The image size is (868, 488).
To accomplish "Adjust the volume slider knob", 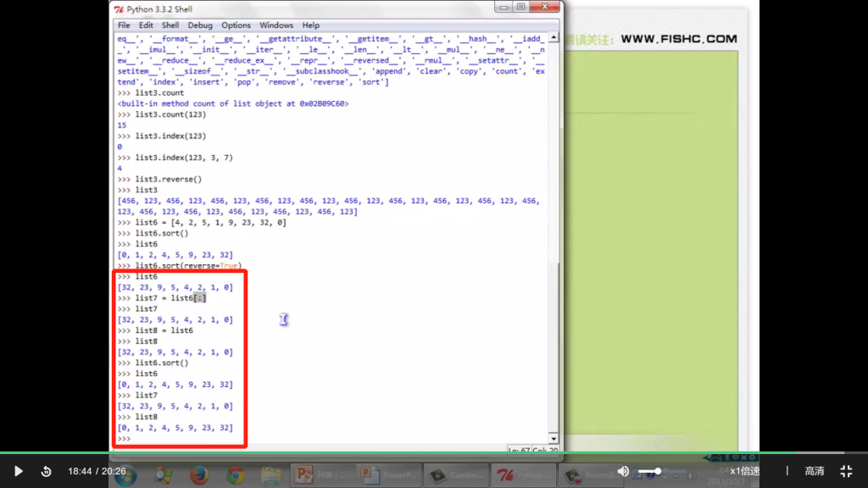I will (658, 471).
